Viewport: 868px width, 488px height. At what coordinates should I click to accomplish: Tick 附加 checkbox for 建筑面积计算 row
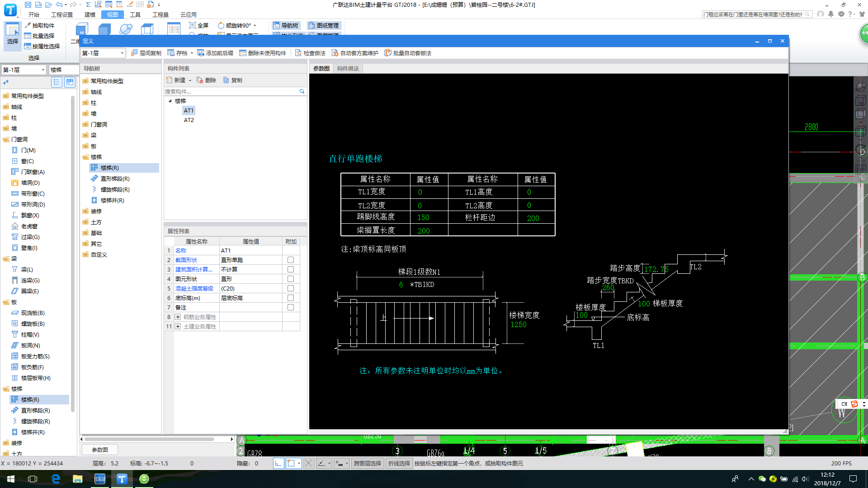pyautogui.click(x=291, y=269)
